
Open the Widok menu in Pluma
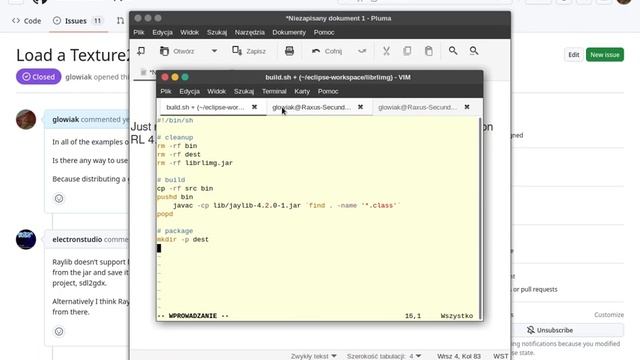[189, 32]
